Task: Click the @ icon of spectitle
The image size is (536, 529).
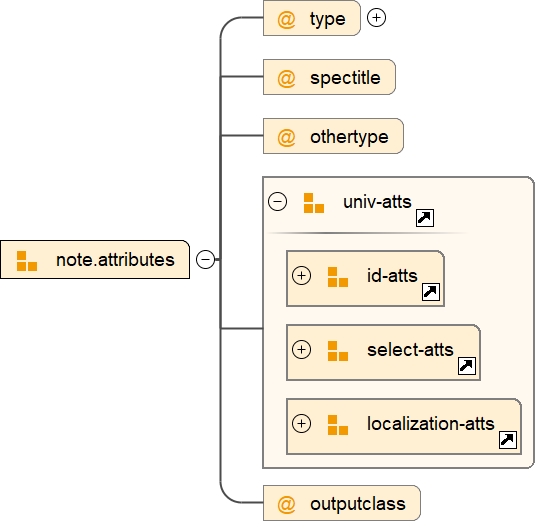Action: pos(286,78)
